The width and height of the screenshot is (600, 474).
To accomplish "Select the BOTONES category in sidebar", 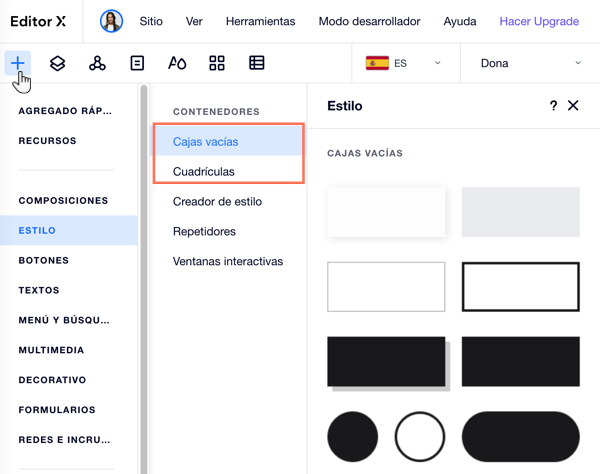I will (44, 260).
